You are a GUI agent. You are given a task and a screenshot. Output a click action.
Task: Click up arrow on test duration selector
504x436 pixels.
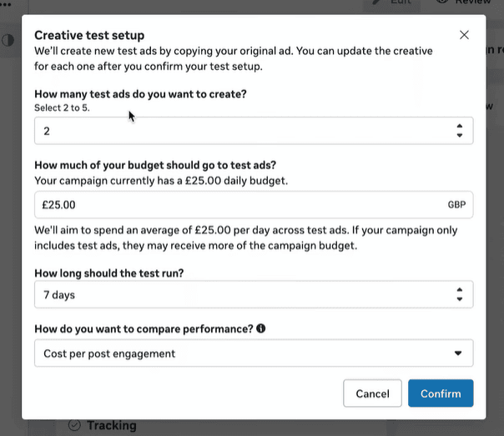tap(459, 289)
